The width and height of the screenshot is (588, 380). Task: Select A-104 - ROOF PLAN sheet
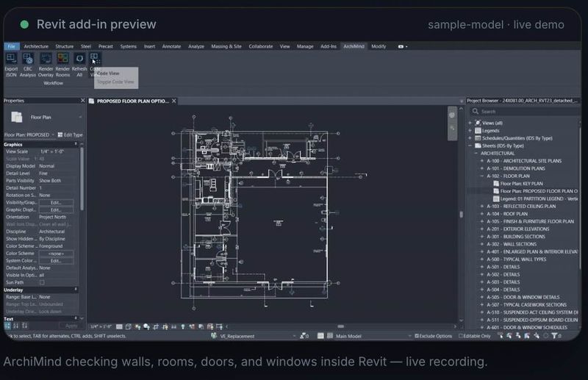(507, 214)
